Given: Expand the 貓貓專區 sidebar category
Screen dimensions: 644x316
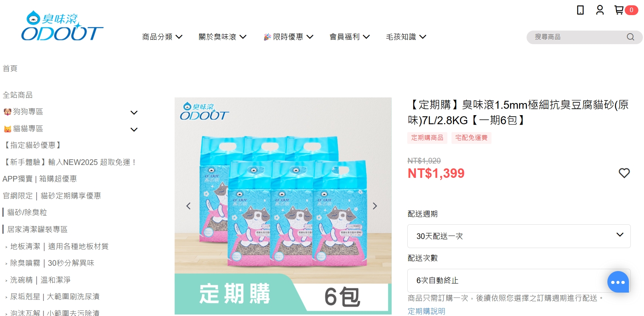Looking at the screenshot, I should [x=134, y=129].
